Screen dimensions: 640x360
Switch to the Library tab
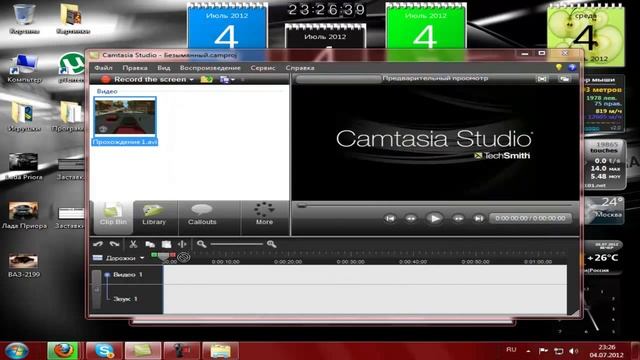click(154, 216)
